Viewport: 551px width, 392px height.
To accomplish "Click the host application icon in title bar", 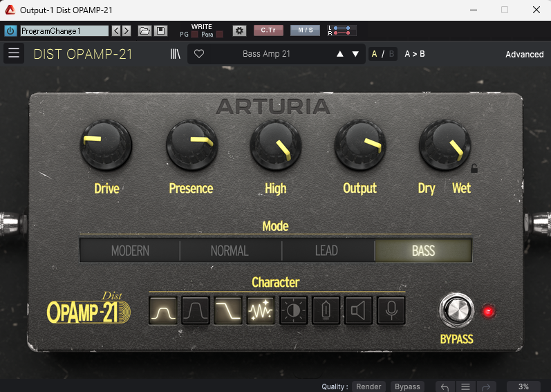I will point(10,10).
